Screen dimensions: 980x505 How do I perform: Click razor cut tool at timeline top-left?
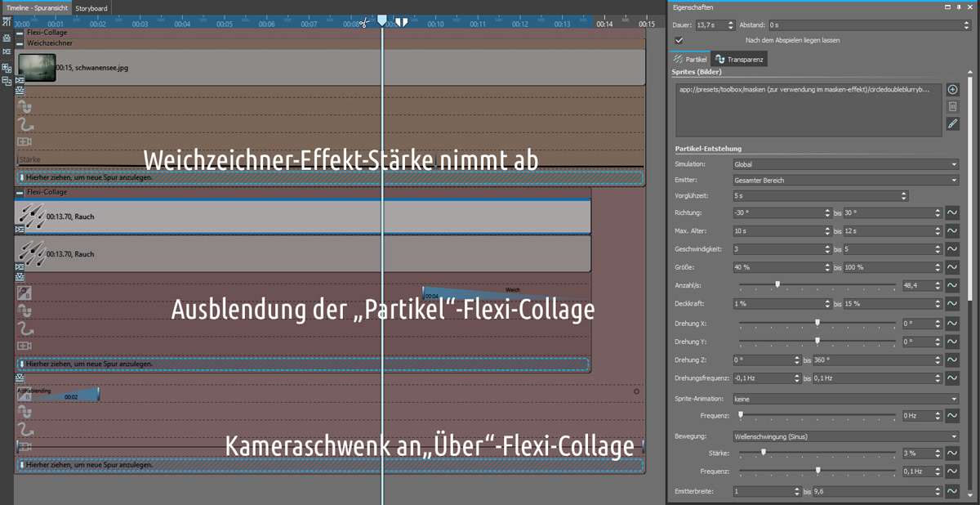tap(7, 23)
